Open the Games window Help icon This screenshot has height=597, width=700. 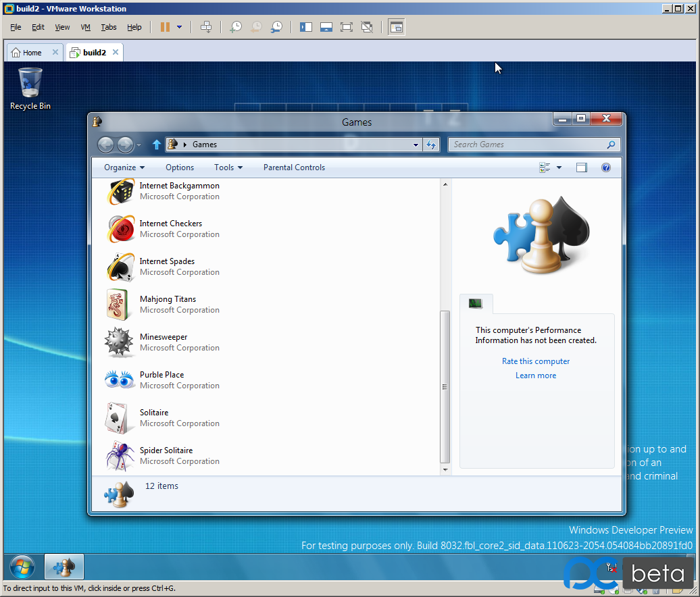[606, 167]
